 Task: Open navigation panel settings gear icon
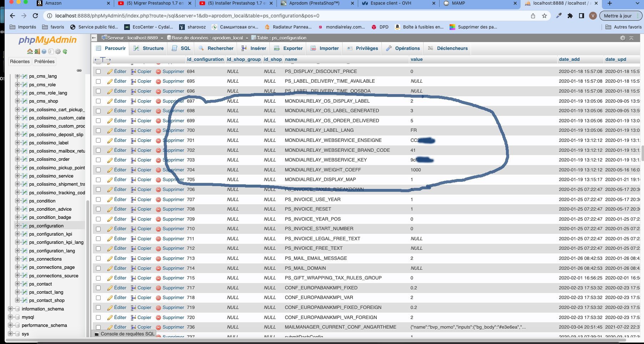[x=58, y=51]
